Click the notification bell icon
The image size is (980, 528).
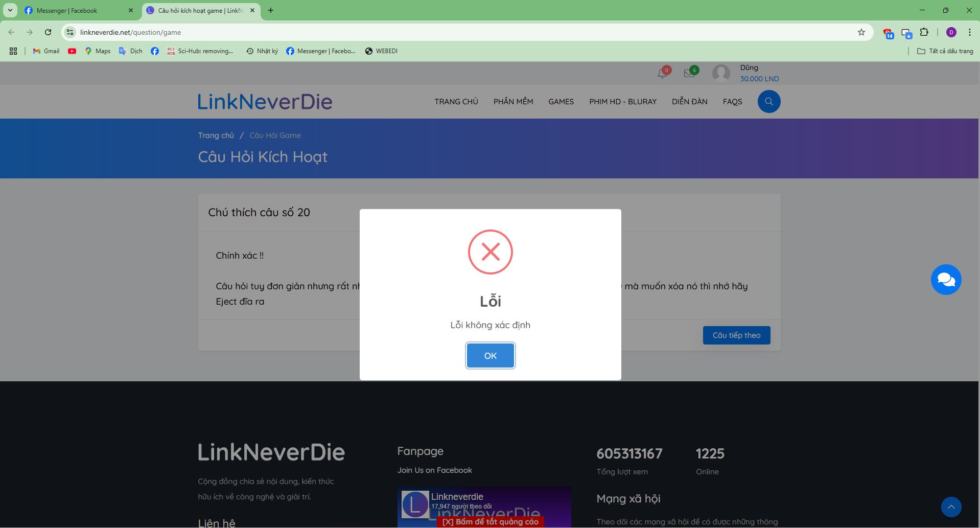[662, 74]
